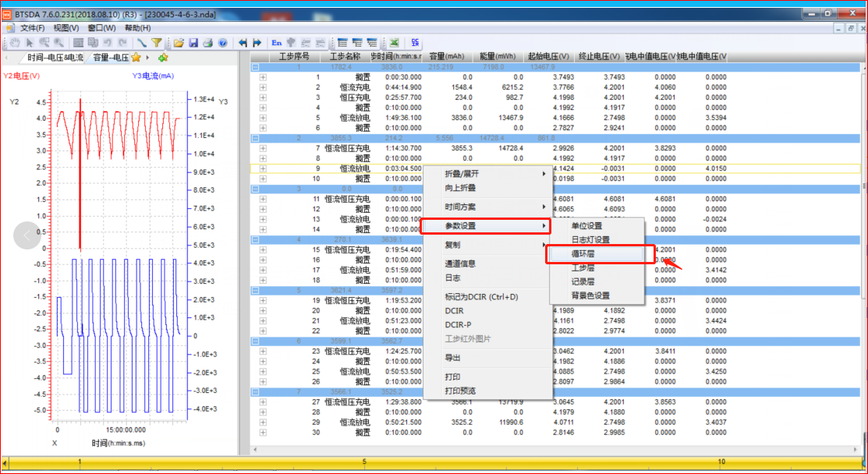868x474 pixels.
Task: Select 日志灯设置 in submenu
Action: [x=597, y=239]
